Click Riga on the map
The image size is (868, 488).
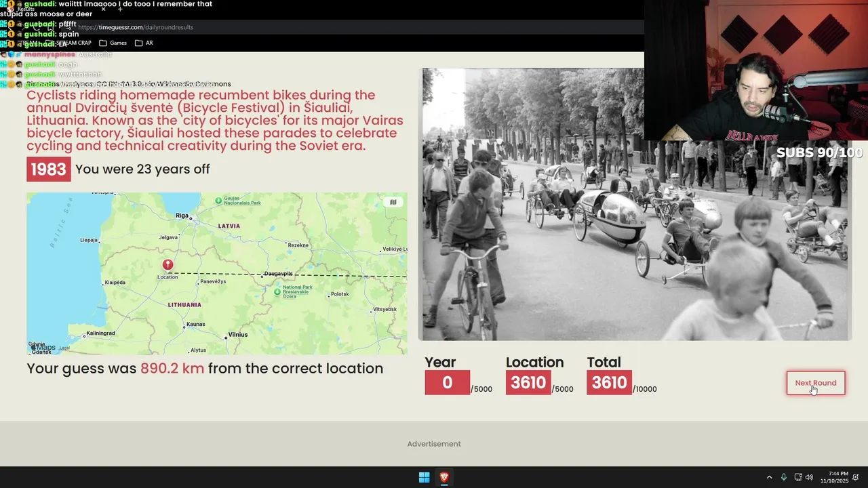point(182,216)
